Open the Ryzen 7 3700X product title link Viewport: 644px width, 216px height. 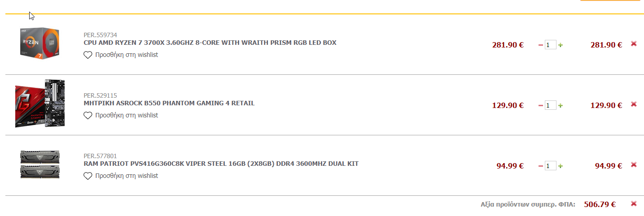pos(210,43)
